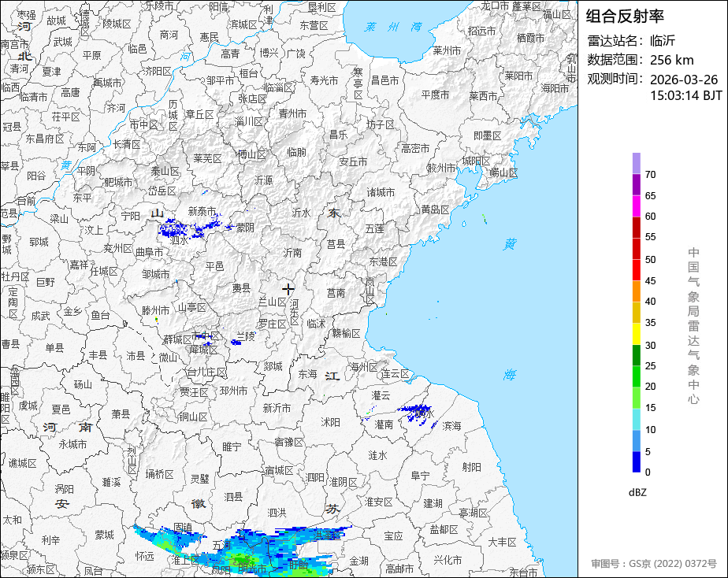Click the 组合反射率 title text

pyautogui.click(x=625, y=17)
